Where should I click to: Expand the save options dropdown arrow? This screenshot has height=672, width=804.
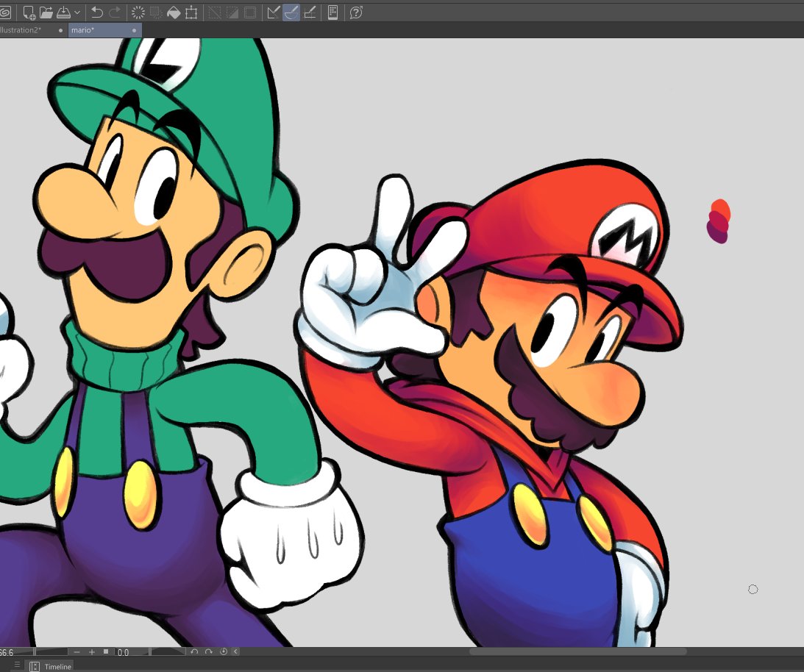pos(77,12)
